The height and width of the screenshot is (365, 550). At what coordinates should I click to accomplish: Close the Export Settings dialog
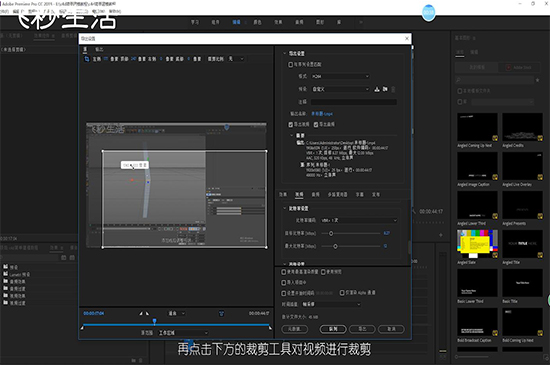(x=407, y=39)
